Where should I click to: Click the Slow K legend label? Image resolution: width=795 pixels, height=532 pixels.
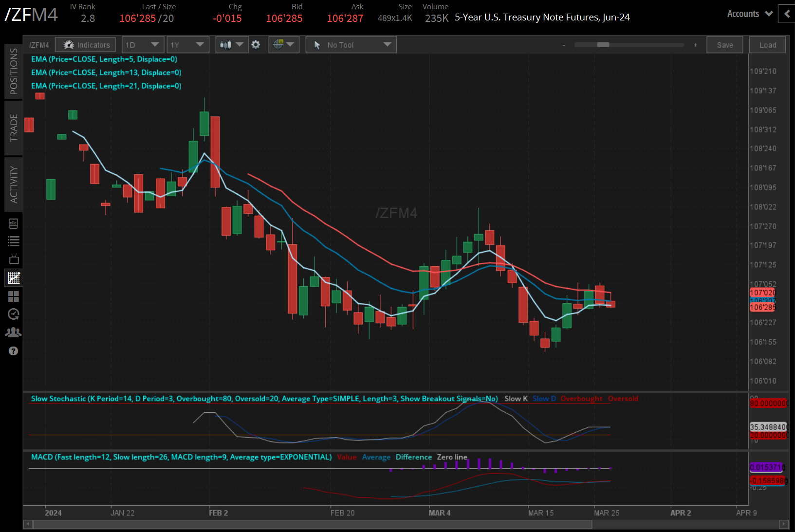pos(516,399)
